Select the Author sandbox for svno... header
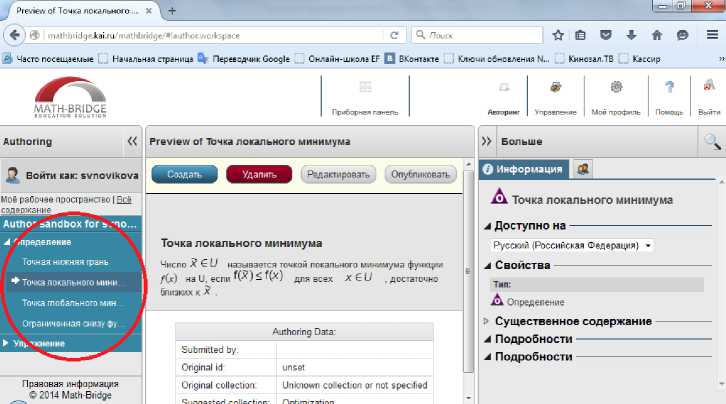This screenshot has width=726, height=404. [70, 224]
